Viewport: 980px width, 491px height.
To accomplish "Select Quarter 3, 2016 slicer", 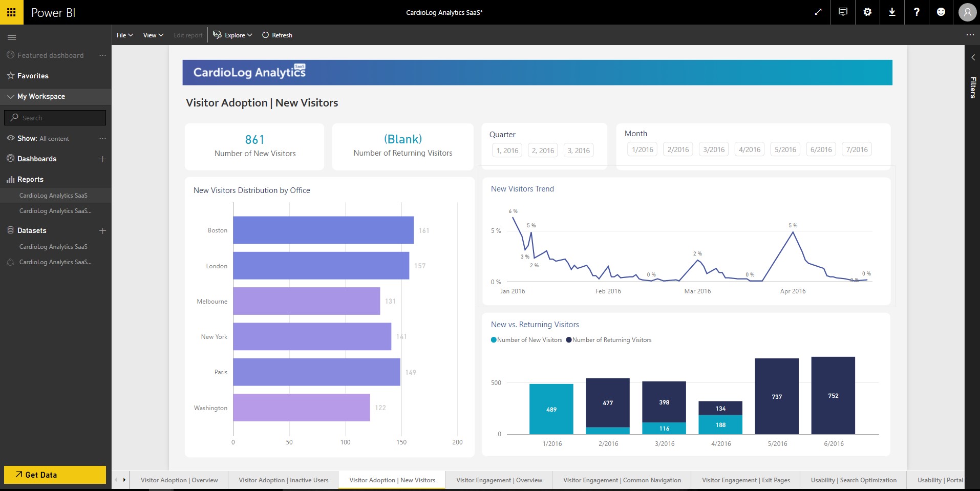I will [579, 151].
